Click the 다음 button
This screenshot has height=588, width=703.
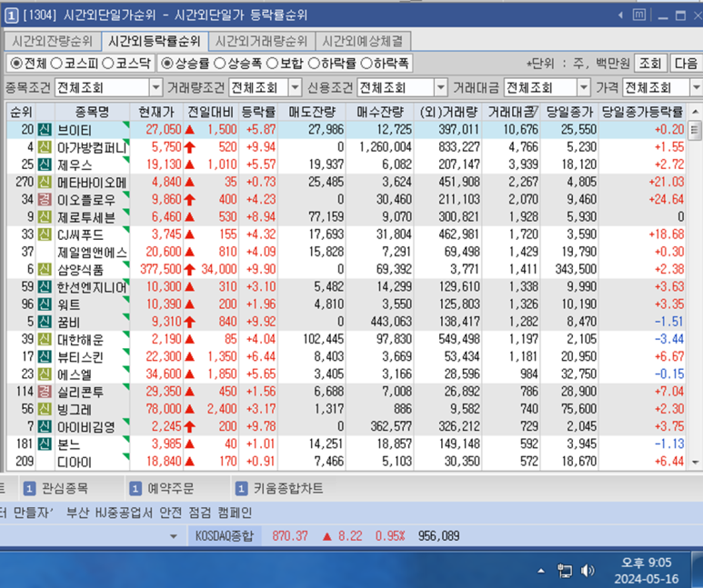[686, 64]
